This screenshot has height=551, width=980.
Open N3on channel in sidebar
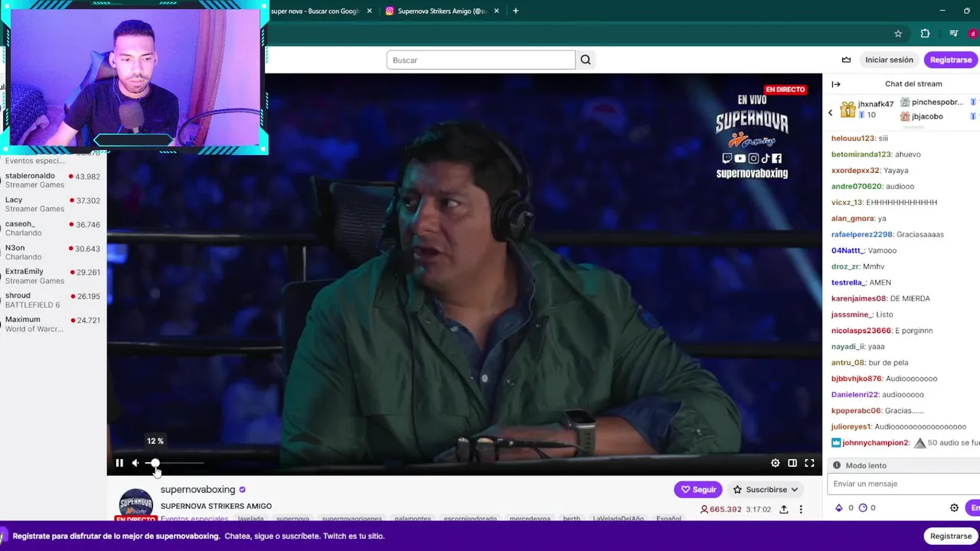52,252
